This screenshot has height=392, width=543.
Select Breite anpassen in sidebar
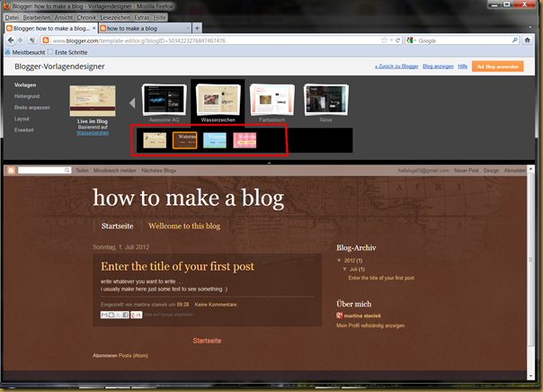coord(31,108)
